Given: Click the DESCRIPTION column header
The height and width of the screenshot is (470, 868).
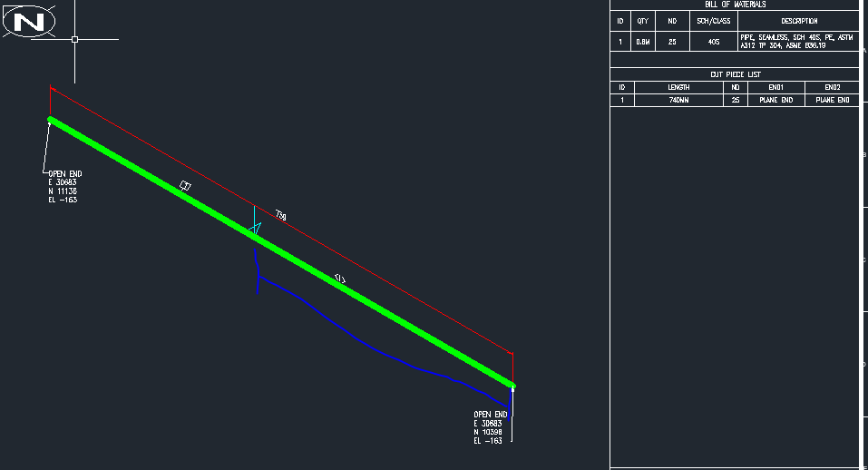Looking at the screenshot, I should pyautogui.click(x=799, y=21).
